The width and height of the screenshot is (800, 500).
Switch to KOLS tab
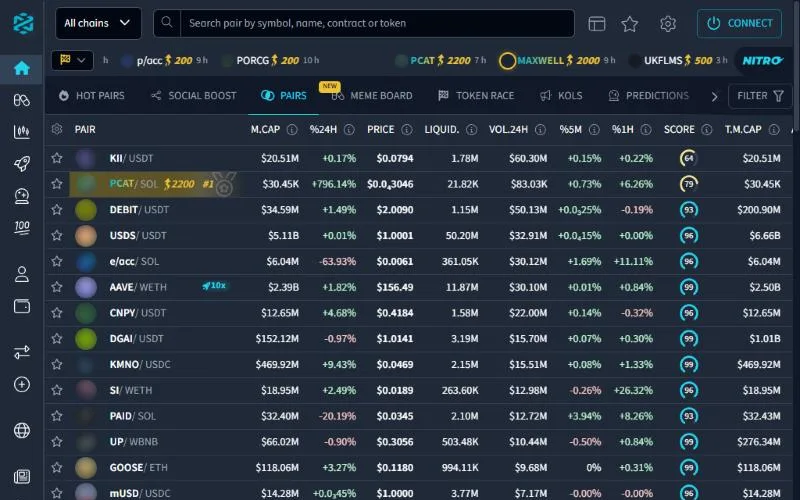click(561, 95)
